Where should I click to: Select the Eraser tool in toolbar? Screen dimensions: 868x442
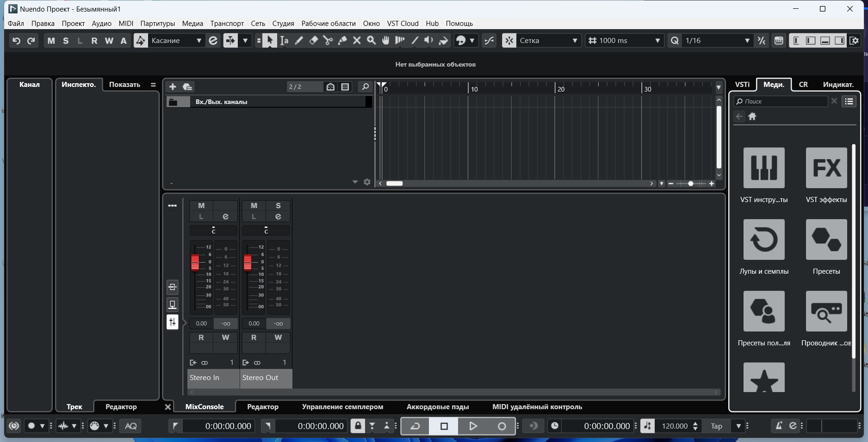point(314,41)
